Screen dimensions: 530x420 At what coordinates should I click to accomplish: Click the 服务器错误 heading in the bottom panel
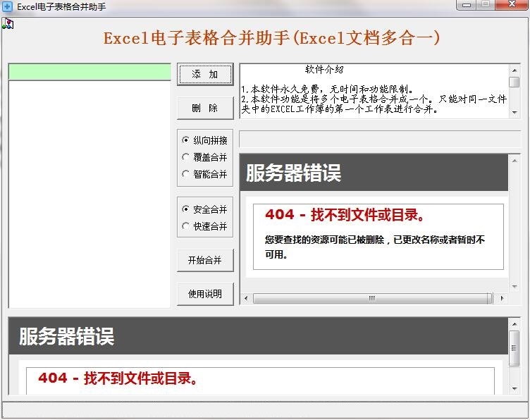[x=66, y=337]
